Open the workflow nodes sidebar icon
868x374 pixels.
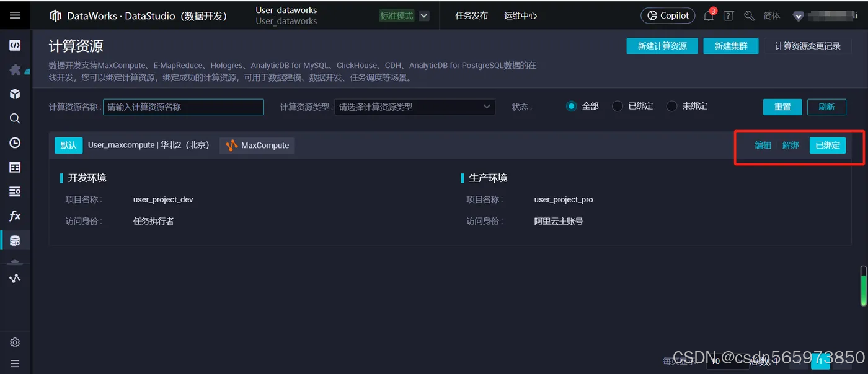(x=15, y=278)
